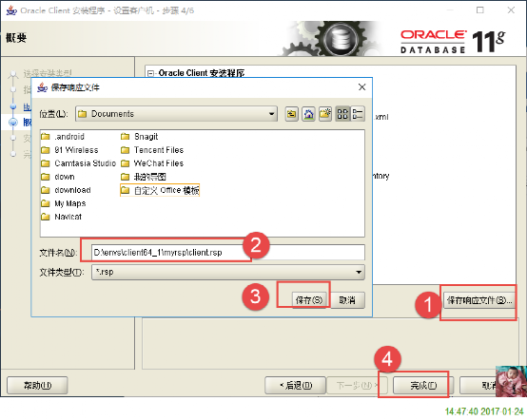Select the Snagit folder icon
This screenshot has width=527, height=420.
tap(125, 137)
